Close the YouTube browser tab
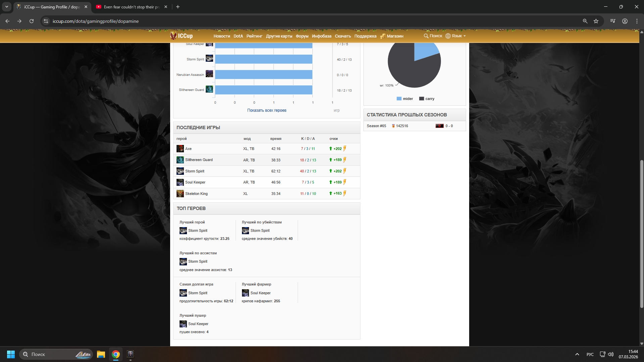Image resolution: width=644 pixels, height=362 pixels. (166, 7)
